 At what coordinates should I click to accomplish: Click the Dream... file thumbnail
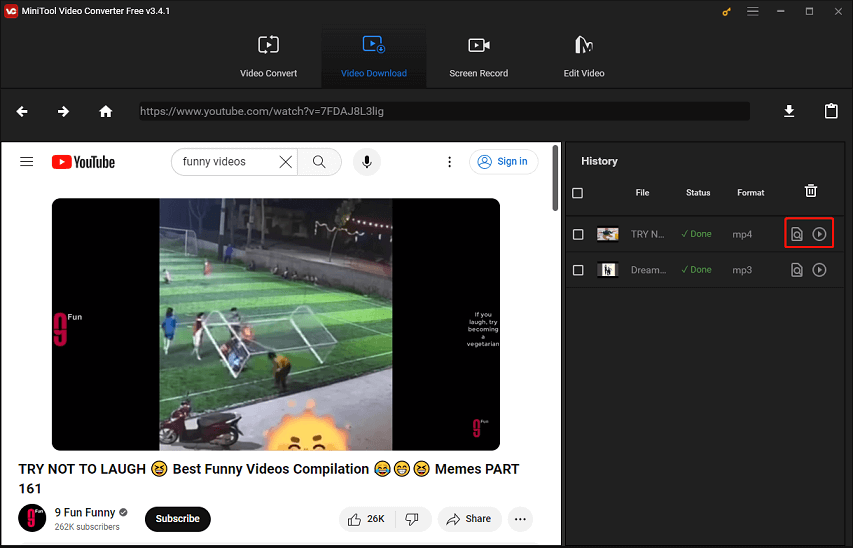click(x=608, y=270)
